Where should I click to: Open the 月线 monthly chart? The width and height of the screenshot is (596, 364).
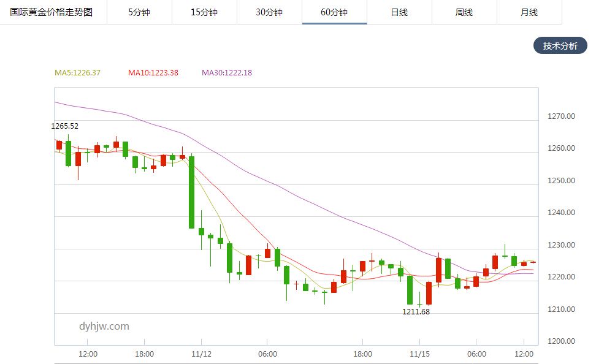click(x=529, y=12)
